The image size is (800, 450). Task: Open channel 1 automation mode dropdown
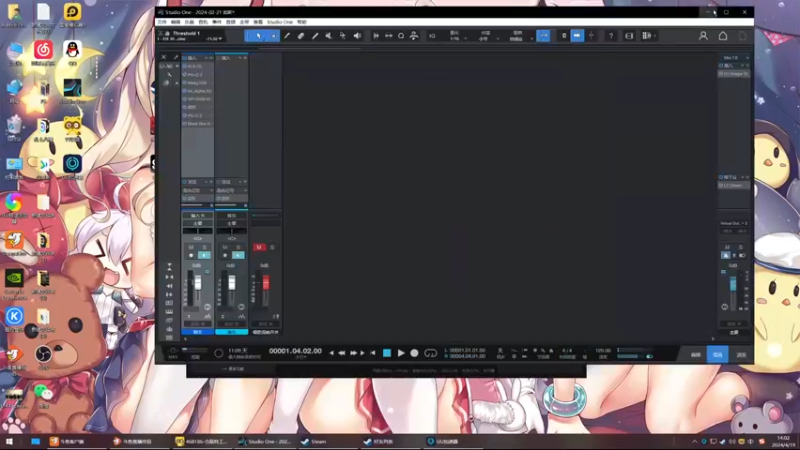[197, 324]
